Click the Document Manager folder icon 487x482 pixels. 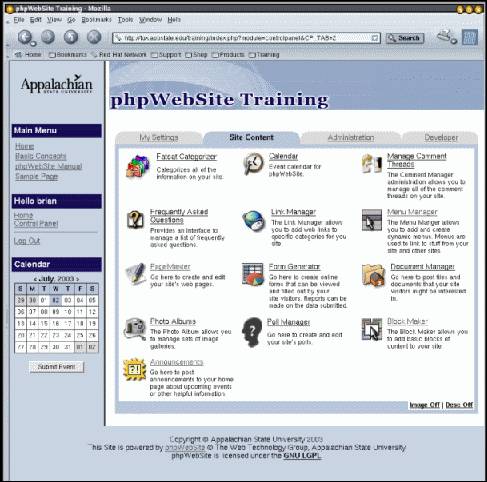(373, 275)
